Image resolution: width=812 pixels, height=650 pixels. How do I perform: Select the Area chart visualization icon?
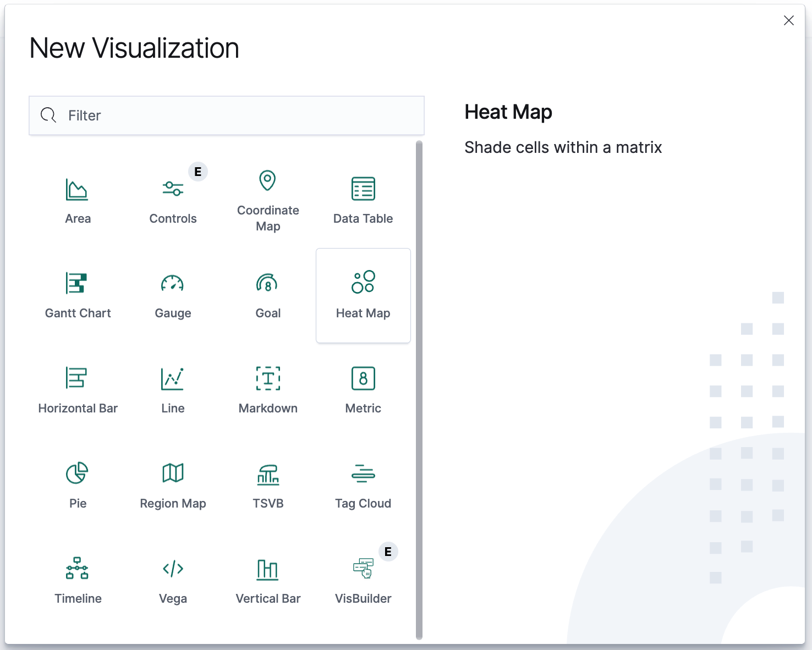77,190
